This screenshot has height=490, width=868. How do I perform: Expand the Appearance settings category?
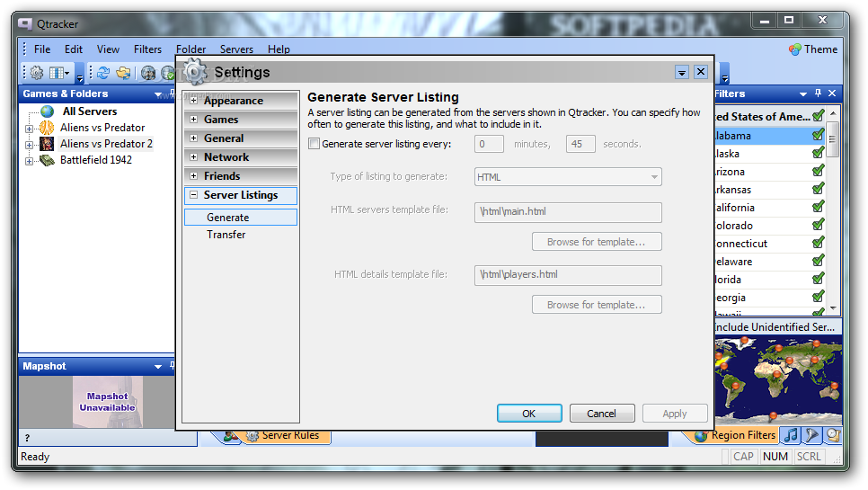pyautogui.click(x=194, y=101)
